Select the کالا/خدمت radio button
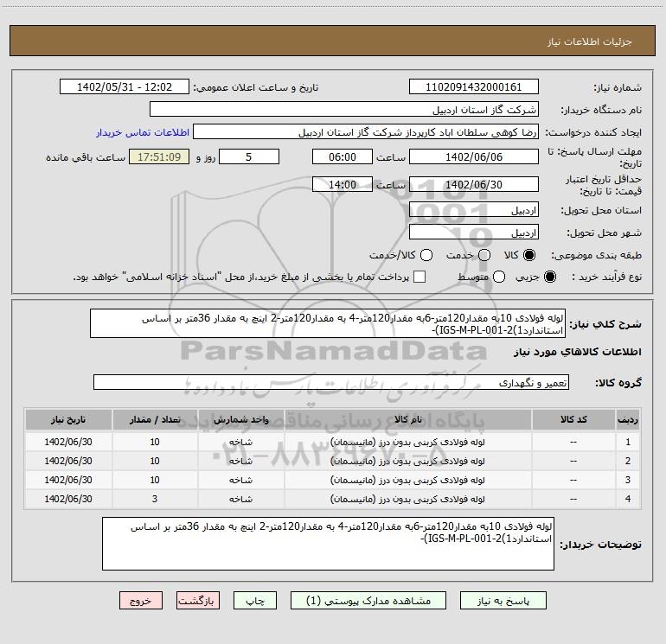 (426, 255)
